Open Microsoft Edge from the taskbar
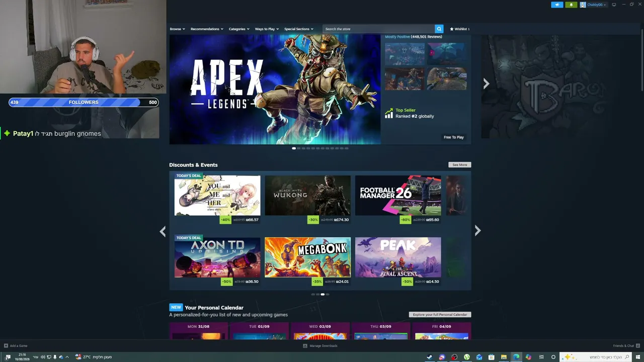The height and width of the screenshot is (362, 644). [x=516, y=357]
